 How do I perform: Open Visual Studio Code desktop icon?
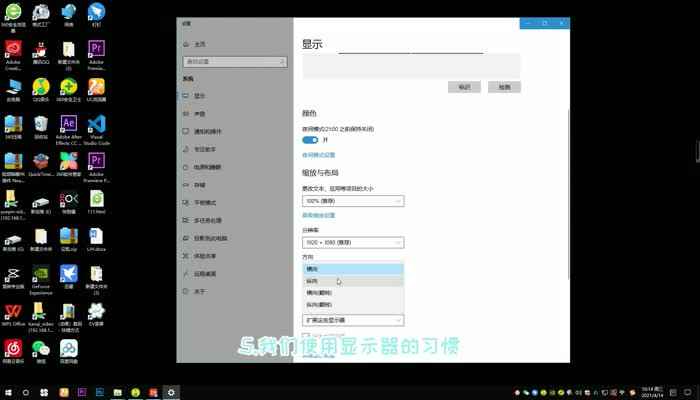click(97, 125)
